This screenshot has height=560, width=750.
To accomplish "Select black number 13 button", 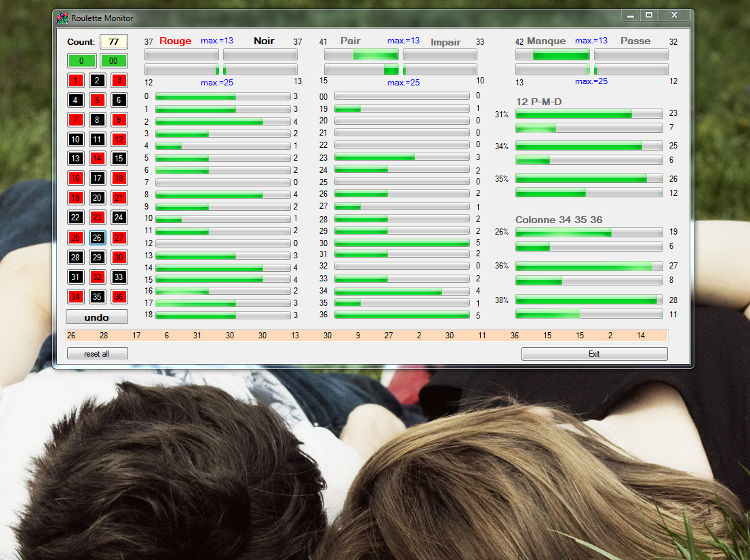I will (75, 158).
